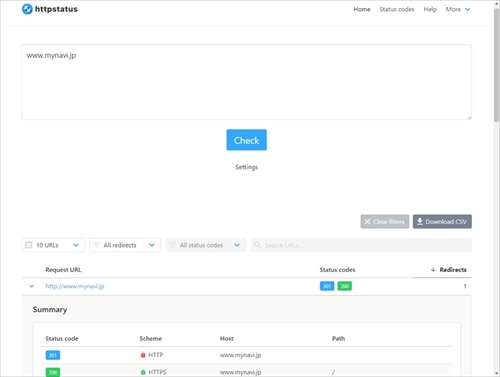Open the http://www.mynavi.jp link
Image resolution: width=500 pixels, height=377 pixels.
[75, 286]
